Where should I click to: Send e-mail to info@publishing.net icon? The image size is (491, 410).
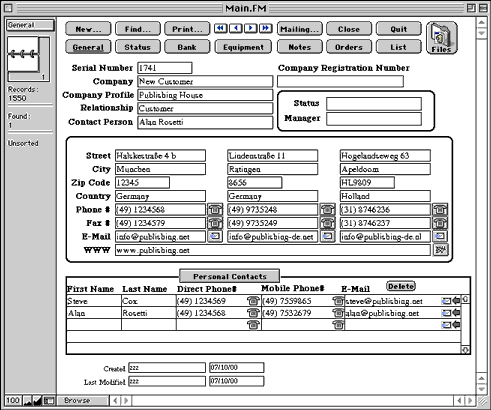point(215,236)
